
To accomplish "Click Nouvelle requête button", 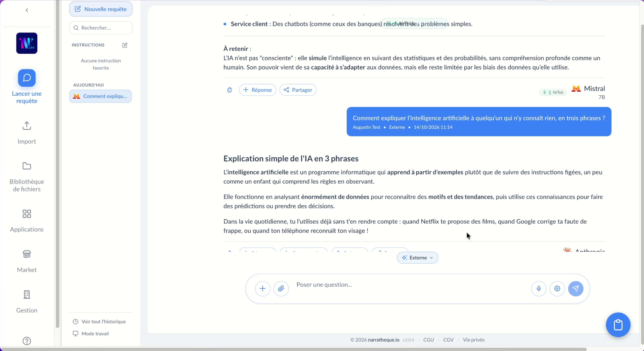I will 101,9.
